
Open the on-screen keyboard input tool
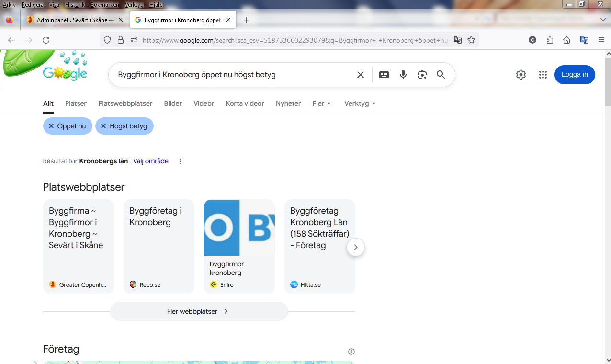tap(384, 75)
